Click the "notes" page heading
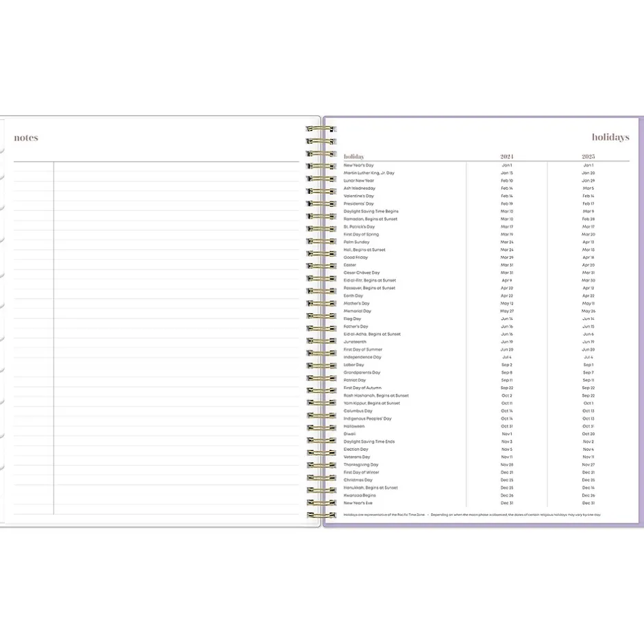Screen dimensions: 644x644 click(26, 138)
